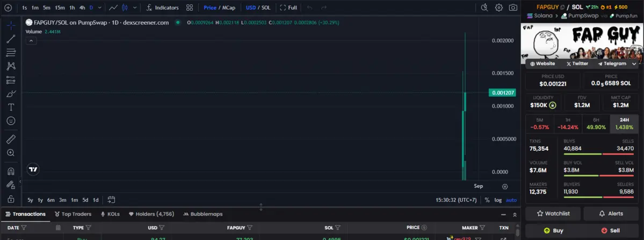
Task: Click the zoom in magnifier tool
Action: click(x=11, y=153)
